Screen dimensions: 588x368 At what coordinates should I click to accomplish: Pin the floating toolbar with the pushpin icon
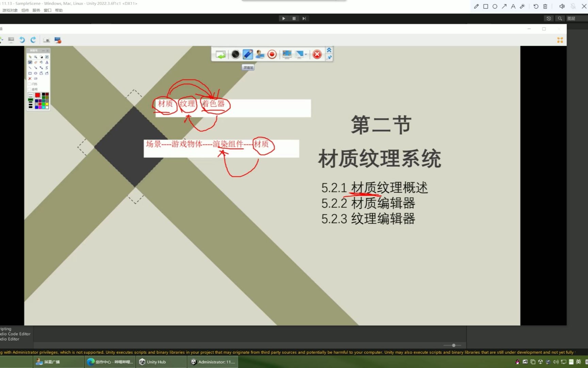tap(329, 57)
